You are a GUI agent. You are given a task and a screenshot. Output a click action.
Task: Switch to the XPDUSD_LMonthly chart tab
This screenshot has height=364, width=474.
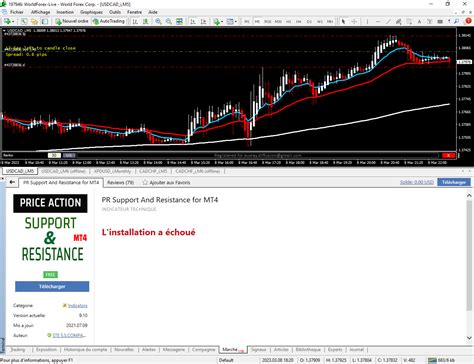pyautogui.click(x=112, y=171)
